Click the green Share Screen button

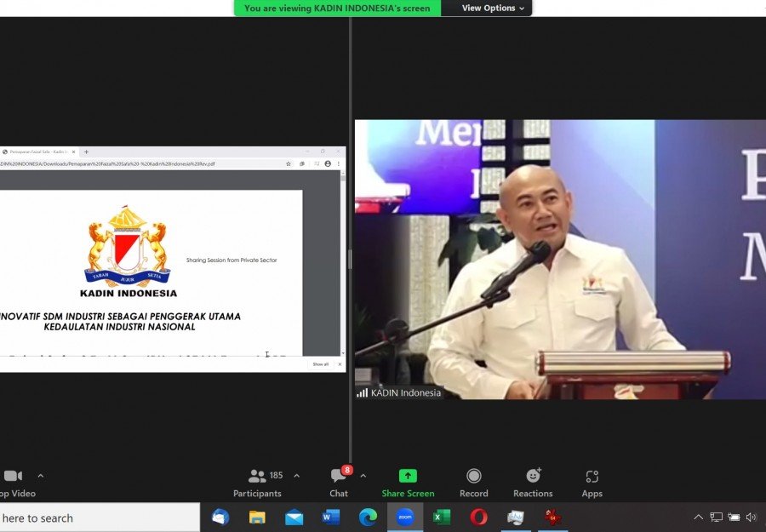408,483
